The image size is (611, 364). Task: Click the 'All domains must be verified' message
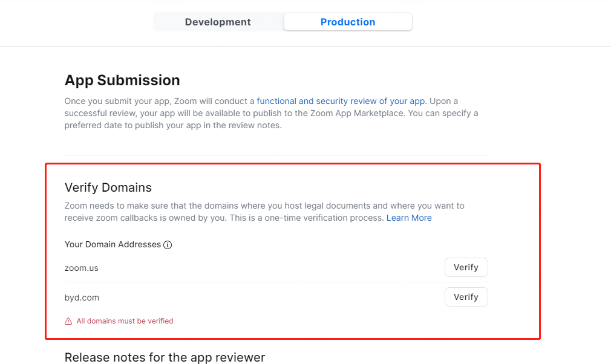coord(125,321)
